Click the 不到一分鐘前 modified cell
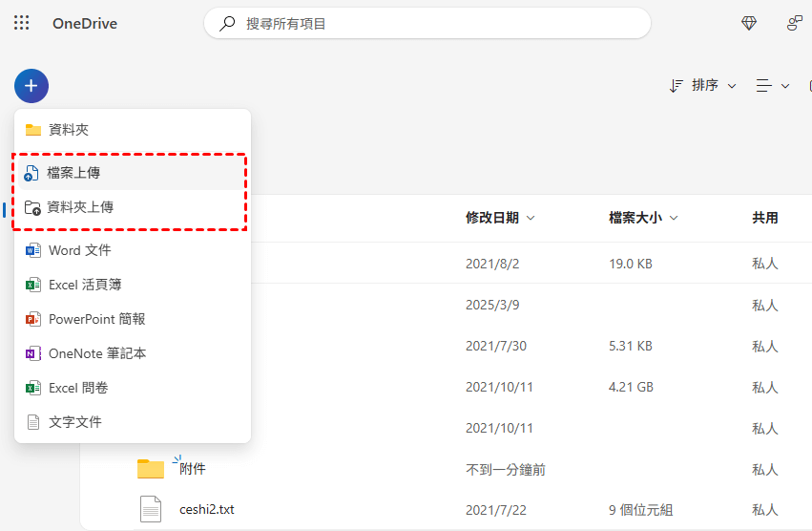The image size is (812, 531). tap(506, 469)
